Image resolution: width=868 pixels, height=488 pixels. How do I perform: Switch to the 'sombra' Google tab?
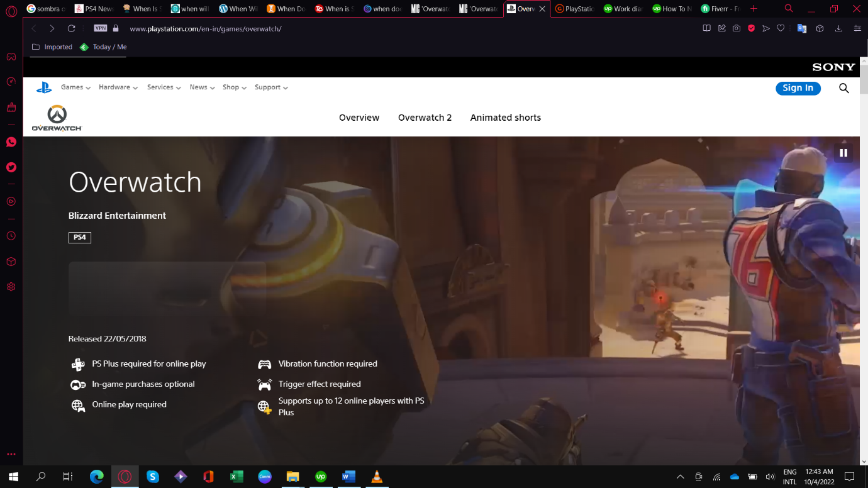(x=46, y=9)
